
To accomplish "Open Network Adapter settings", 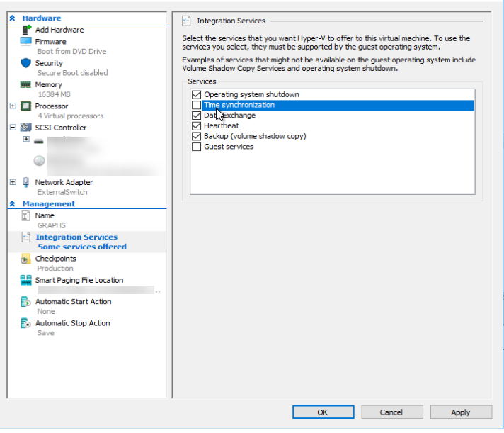I will [64, 182].
